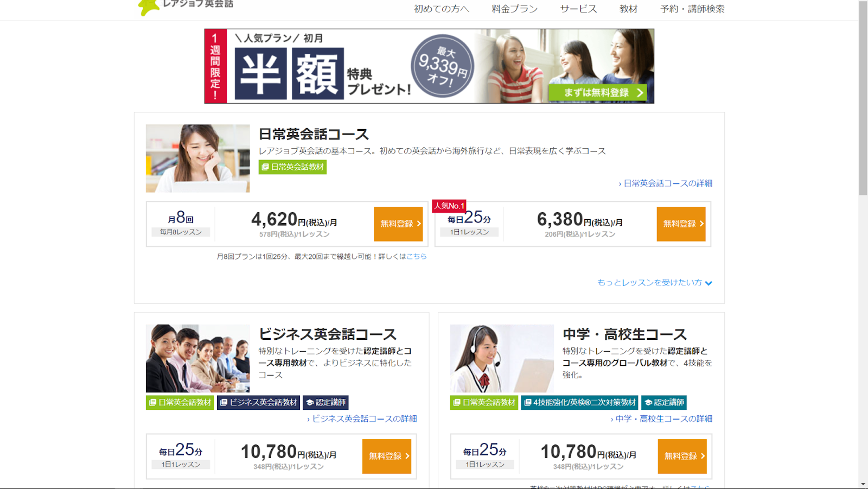Click 無料登録 in the ビジネス英会話コース pricing box
The height and width of the screenshot is (489, 868).
click(387, 456)
